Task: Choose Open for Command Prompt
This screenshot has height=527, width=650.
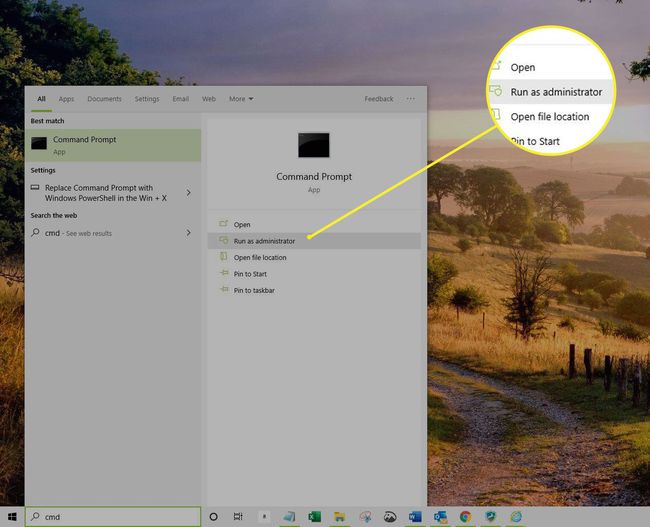Action: pyautogui.click(x=314, y=224)
